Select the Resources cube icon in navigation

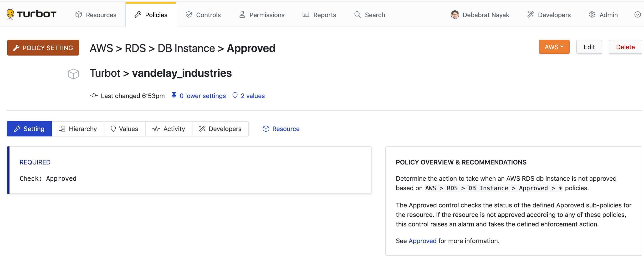tap(79, 15)
